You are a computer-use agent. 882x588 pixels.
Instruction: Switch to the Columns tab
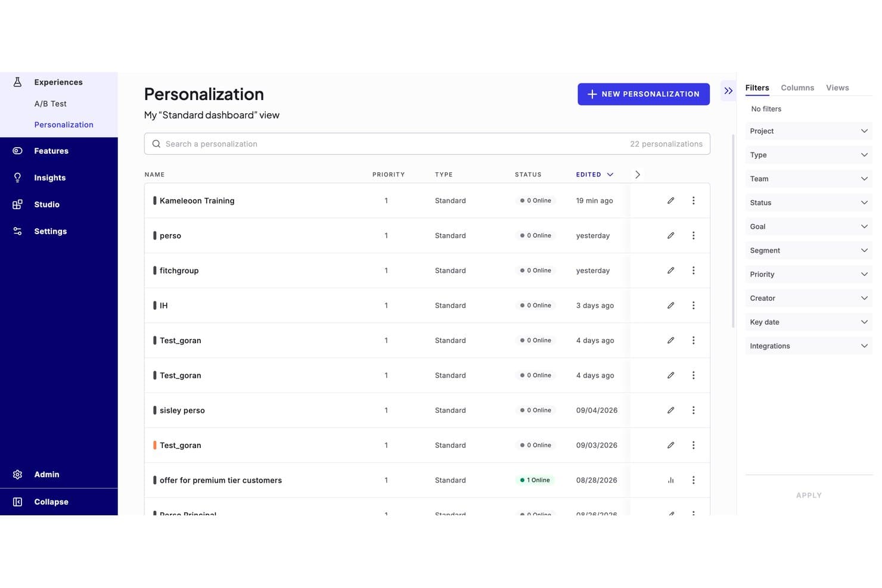point(797,88)
